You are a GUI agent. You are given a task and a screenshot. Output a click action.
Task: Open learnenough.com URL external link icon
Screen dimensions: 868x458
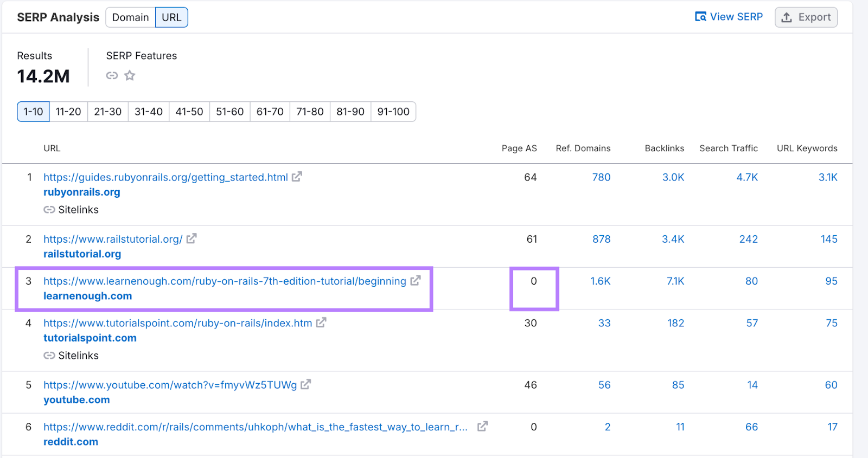tap(416, 281)
